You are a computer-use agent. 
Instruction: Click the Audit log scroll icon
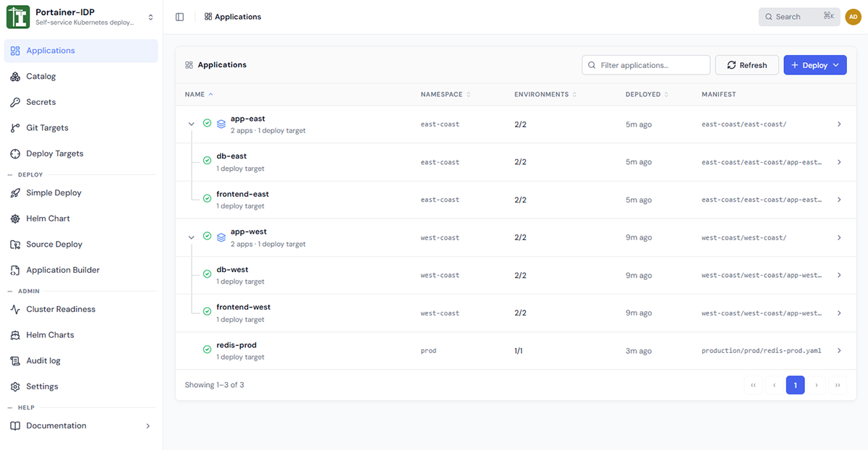[x=15, y=361]
